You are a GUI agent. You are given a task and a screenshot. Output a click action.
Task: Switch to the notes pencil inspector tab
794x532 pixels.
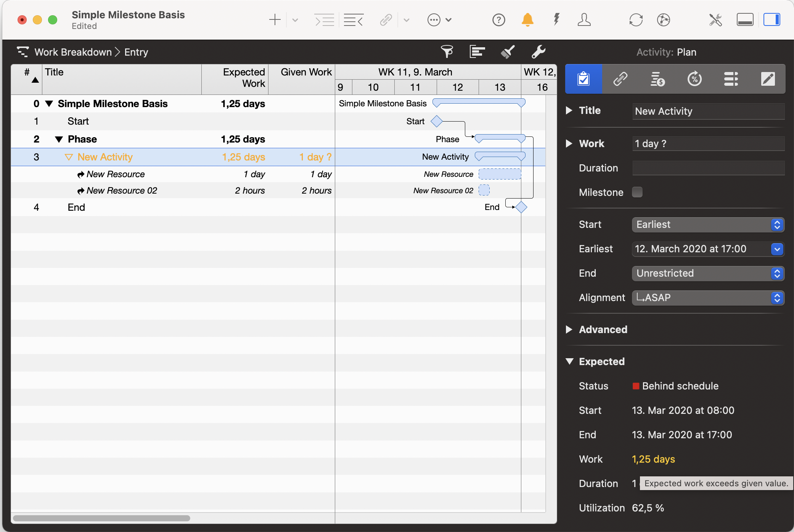click(x=768, y=79)
